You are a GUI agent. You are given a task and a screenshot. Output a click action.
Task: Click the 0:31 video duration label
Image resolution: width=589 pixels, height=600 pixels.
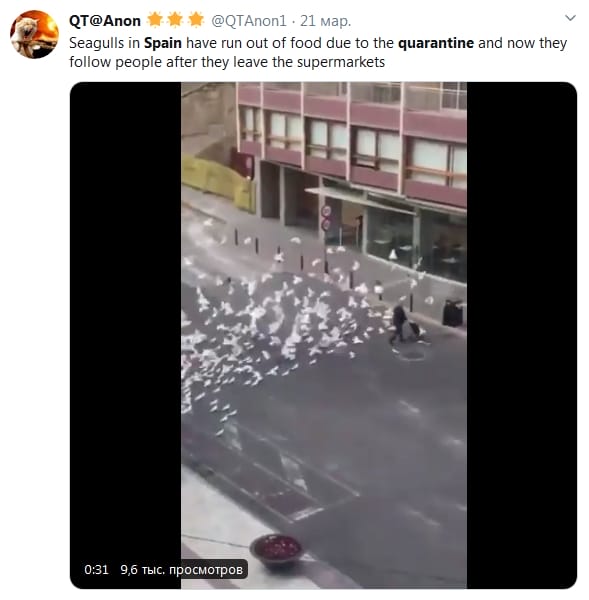pos(96,569)
